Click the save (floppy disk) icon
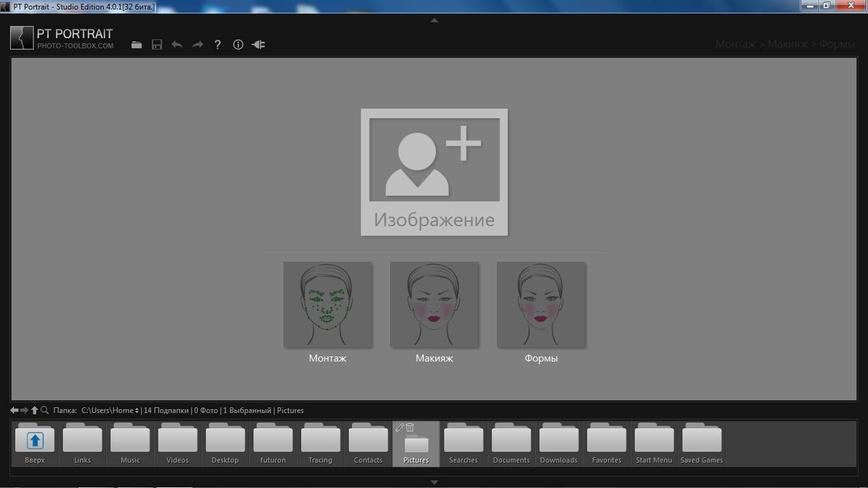 point(157,44)
